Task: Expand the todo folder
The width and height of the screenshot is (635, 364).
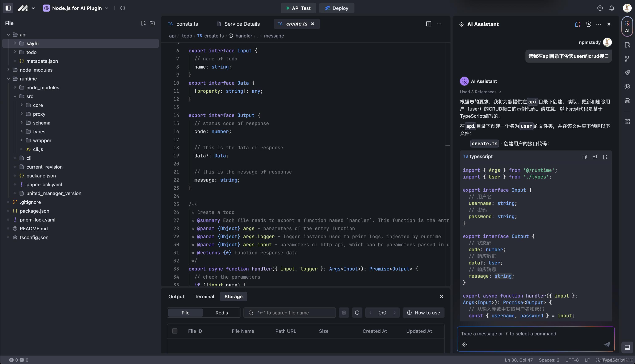Action: tap(15, 52)
